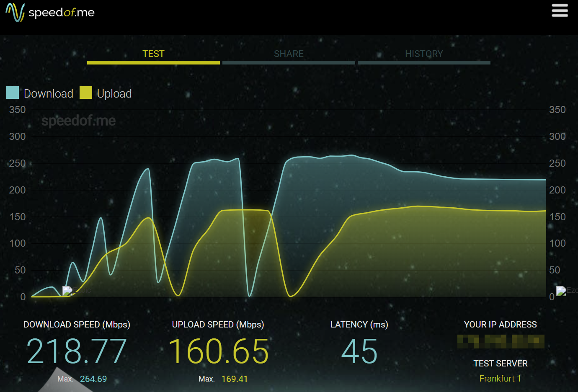Click the speedof.me wave logo icon
The width and height of the screenshot is (578, 392).
point(15,12)
